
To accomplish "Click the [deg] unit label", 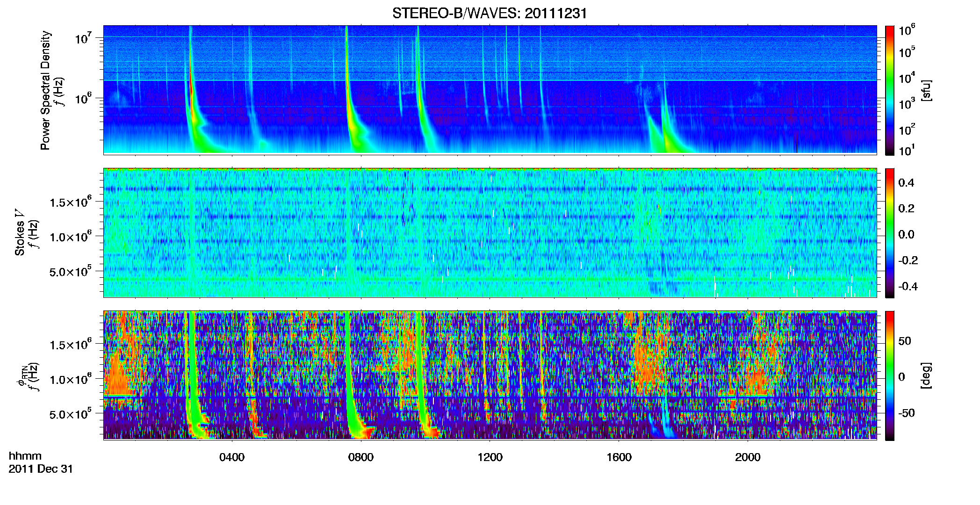I will click(927, 375).
